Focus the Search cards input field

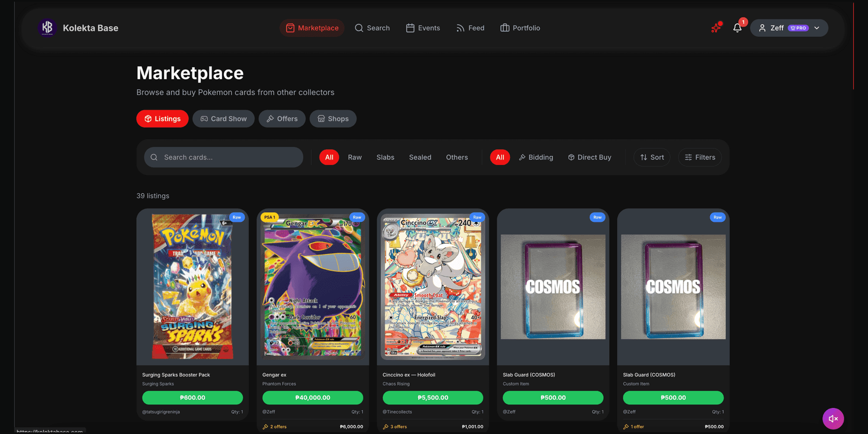[x=224, y=157]
